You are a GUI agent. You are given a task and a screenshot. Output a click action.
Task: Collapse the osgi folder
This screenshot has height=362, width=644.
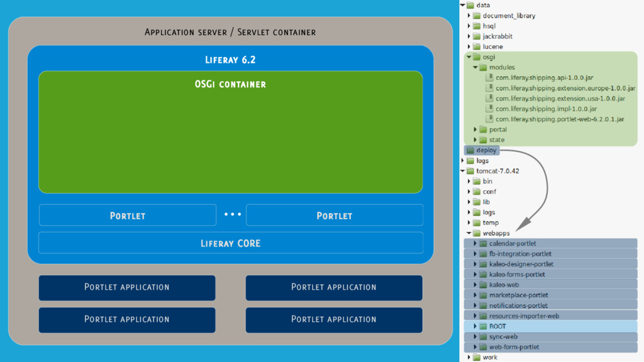point(469,57)
